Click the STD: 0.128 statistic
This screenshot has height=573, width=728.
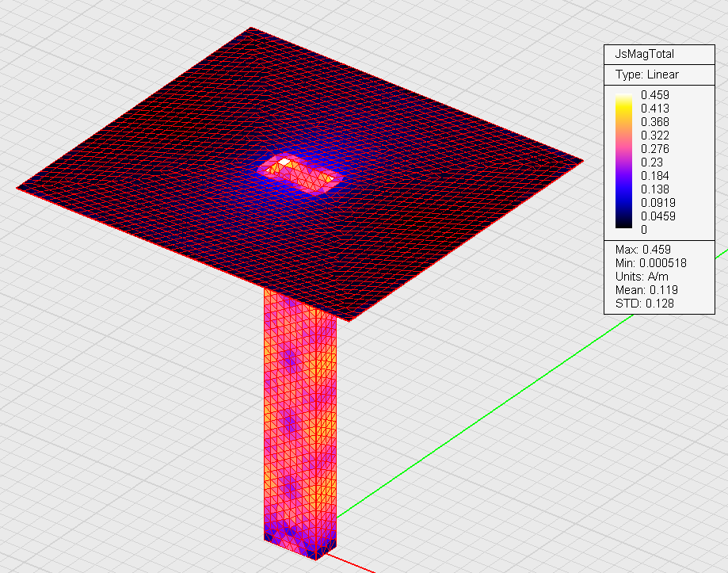click(x=644, y=304)
